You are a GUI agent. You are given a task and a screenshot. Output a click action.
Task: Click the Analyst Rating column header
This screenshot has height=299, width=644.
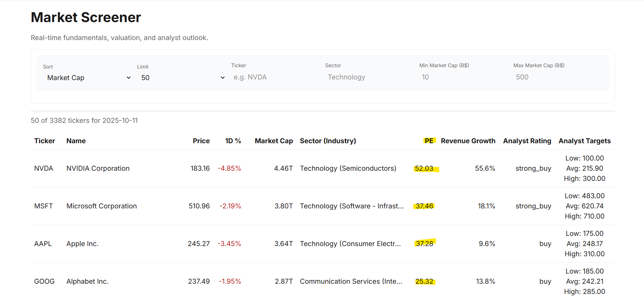[x=527, y=141]
